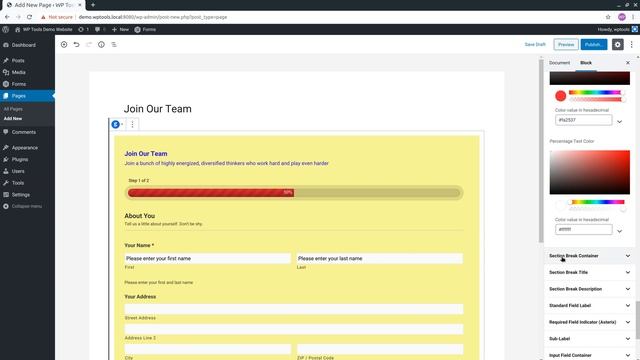Open All Pages submenu link
This screenshot has height=360, width=640.
tap(13, 109)
